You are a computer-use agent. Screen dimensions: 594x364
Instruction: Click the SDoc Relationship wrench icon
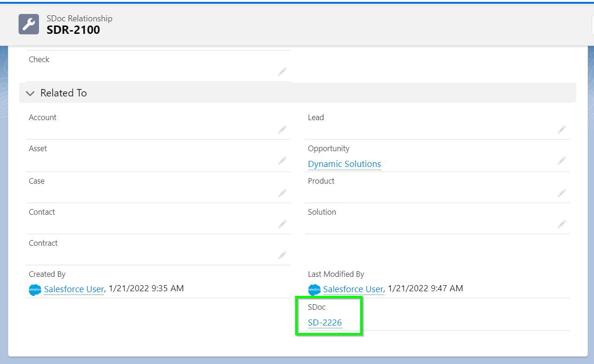tap(29, 24)
